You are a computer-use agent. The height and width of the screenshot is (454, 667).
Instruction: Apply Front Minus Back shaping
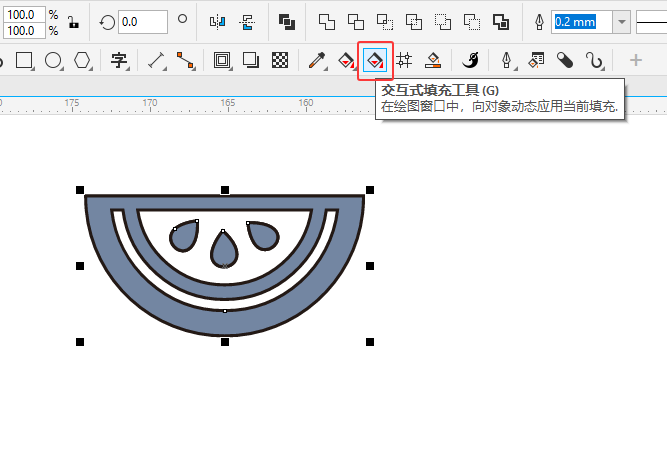442,21
